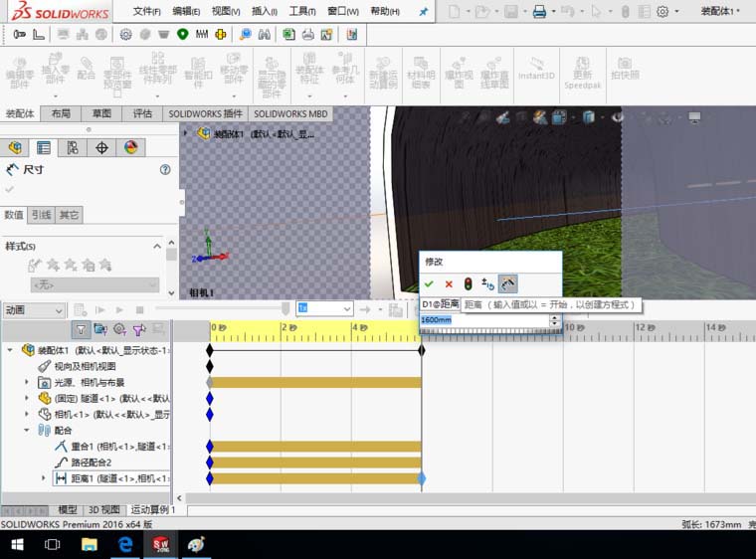
Task: Open the ConfigurationManager tab icon
Action: (x=73, y=147)
